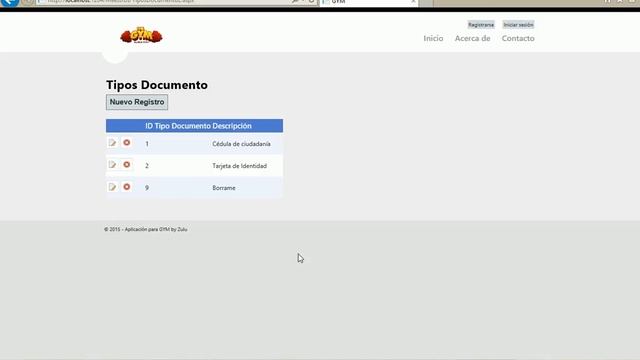Click the footer copyright text
The height and width of the screenshot is (360, 640).
tap(146, 229)
